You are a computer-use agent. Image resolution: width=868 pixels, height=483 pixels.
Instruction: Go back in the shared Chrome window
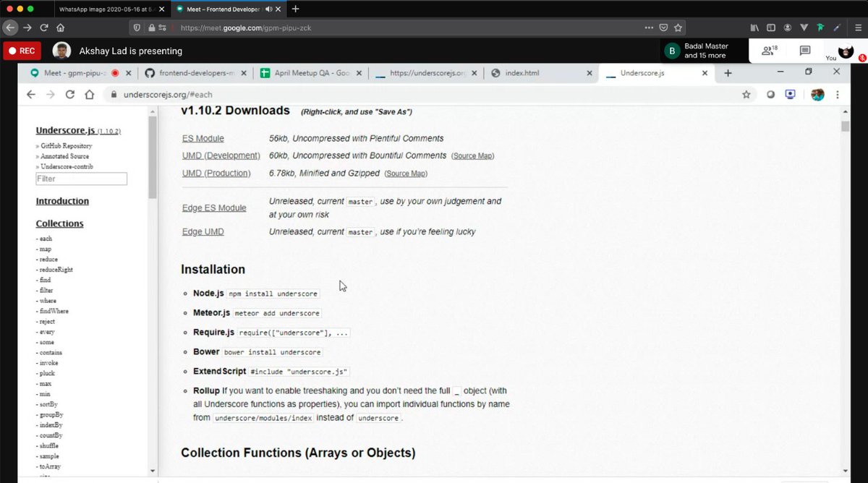tap(31, 95)
